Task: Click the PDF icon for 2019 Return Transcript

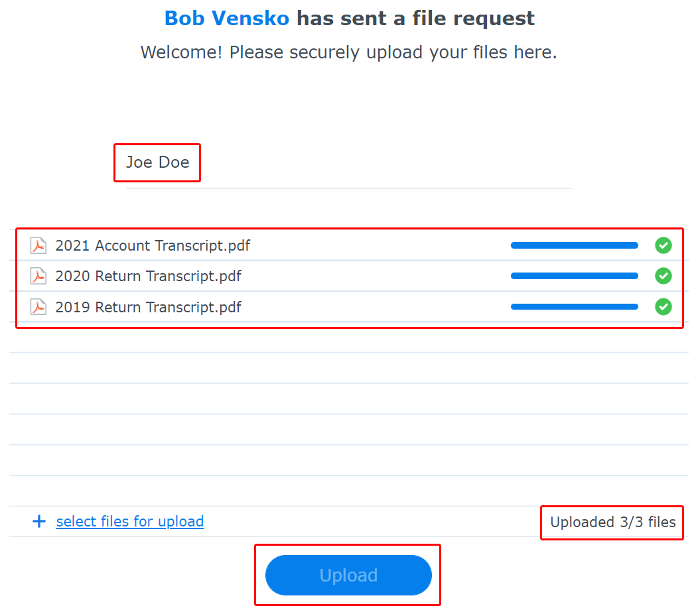Action: pyautogui.click(x=38, y=307)
